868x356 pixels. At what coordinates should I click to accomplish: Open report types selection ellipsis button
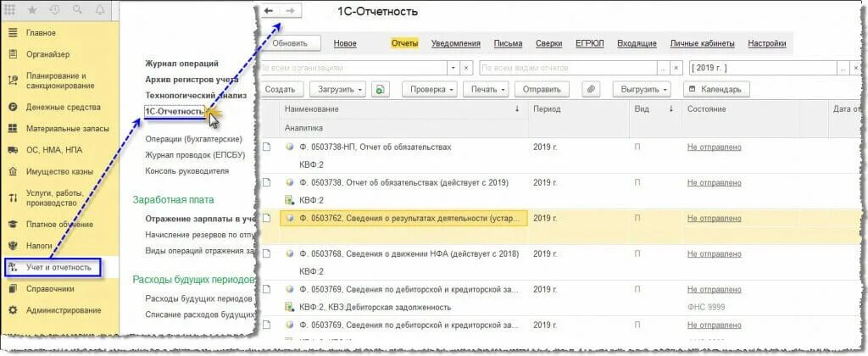(x=664, y=68)
